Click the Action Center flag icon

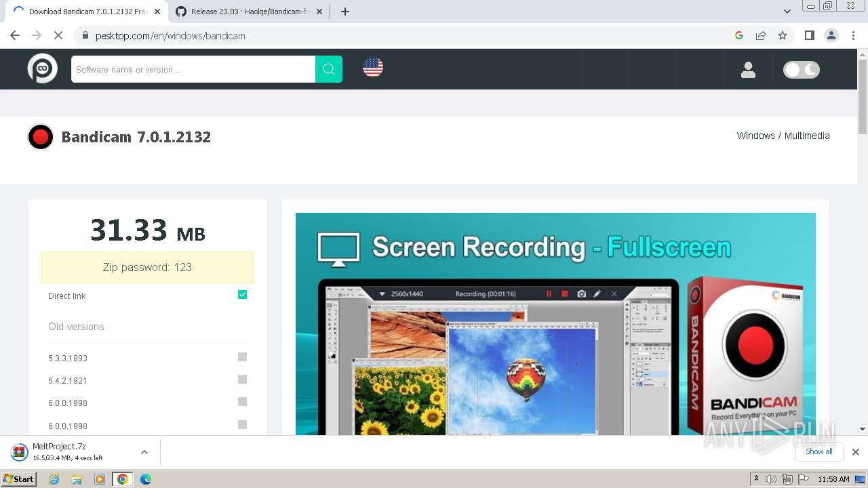(x=803, y=479)
